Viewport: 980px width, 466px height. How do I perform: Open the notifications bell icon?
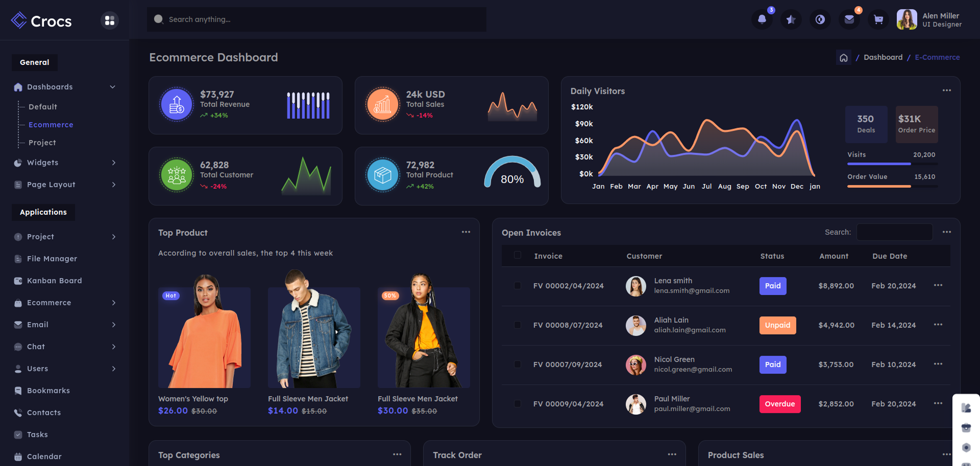(762, 19)
